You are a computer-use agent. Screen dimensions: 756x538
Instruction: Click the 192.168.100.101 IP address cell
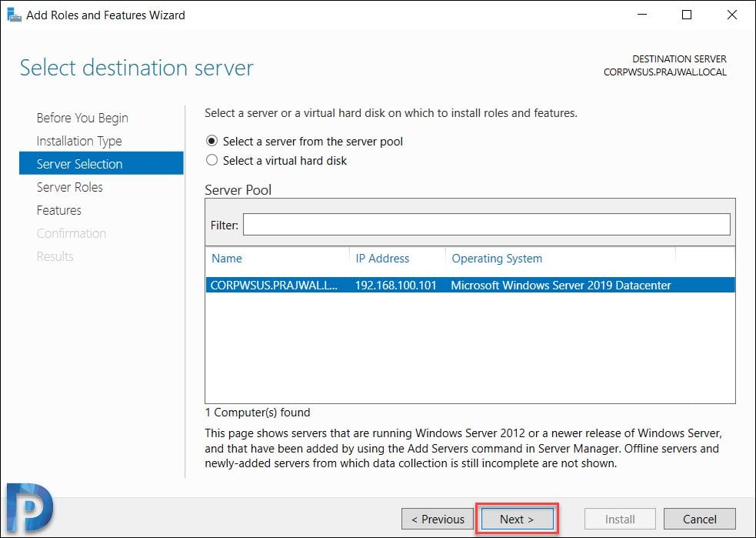[x=396, y=286]
